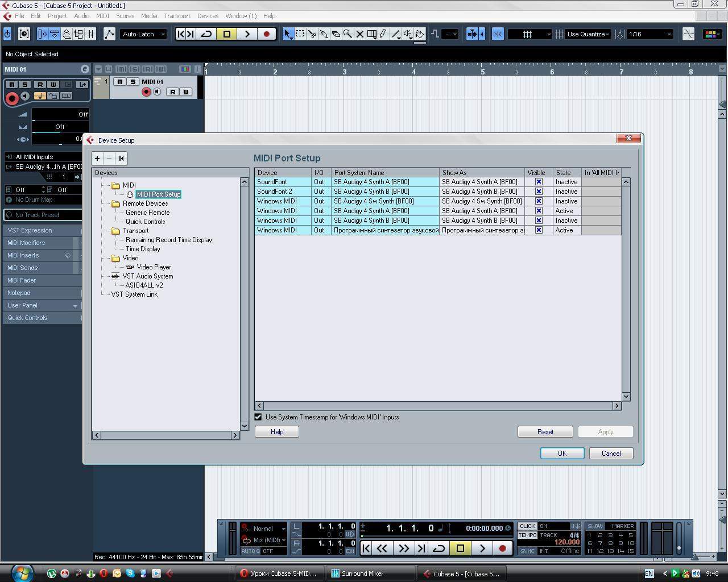Click Add device plus icon in Device Setup
Image resolution: width=728 pixels, height=582 pixels.
tap(97, 159)
